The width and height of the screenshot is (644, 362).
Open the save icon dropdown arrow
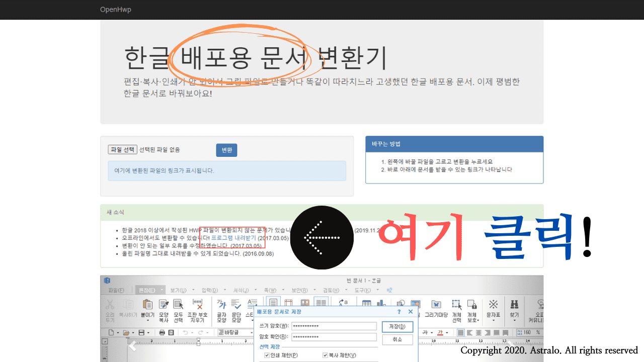(148, 332)
